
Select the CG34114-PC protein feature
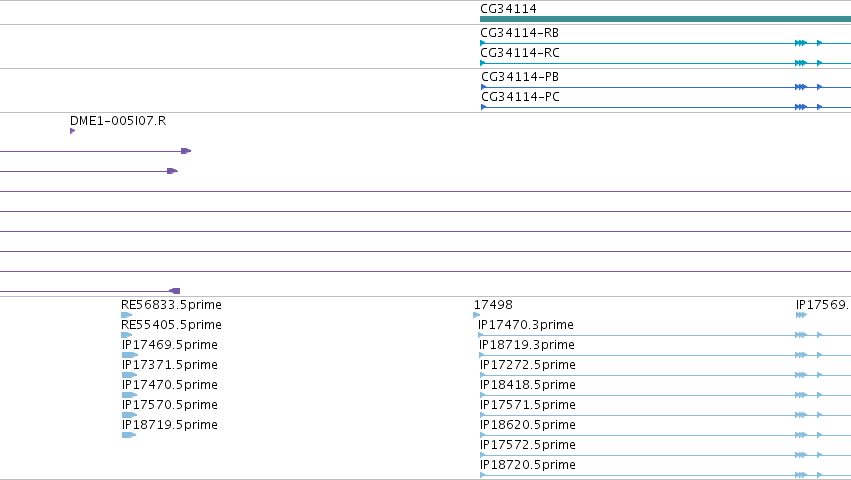pyautogui.click(x=665, y=107)
